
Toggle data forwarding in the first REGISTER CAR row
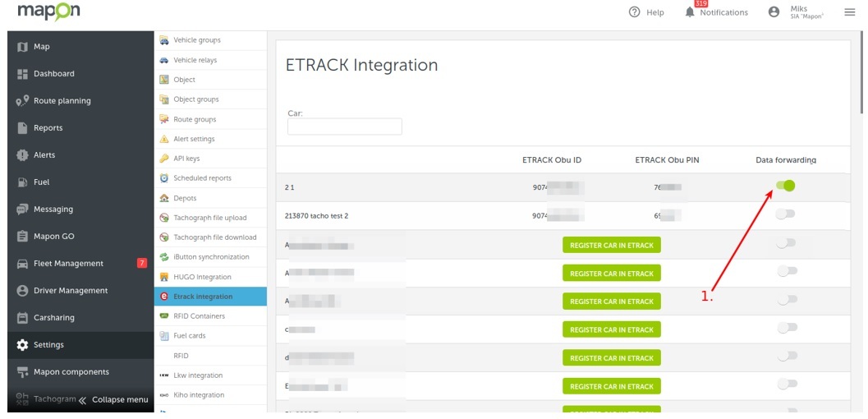pyautogui.click(x=787, y=243)
